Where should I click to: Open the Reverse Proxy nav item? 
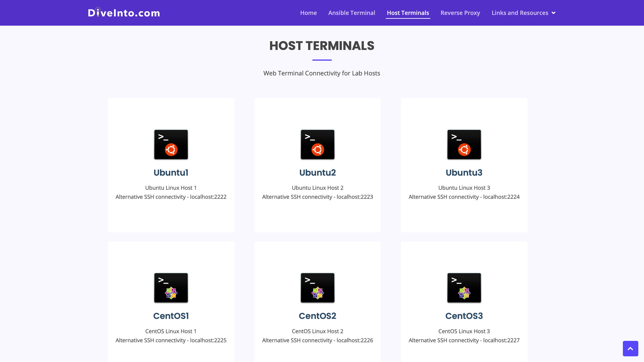click(x=460, y=13)
